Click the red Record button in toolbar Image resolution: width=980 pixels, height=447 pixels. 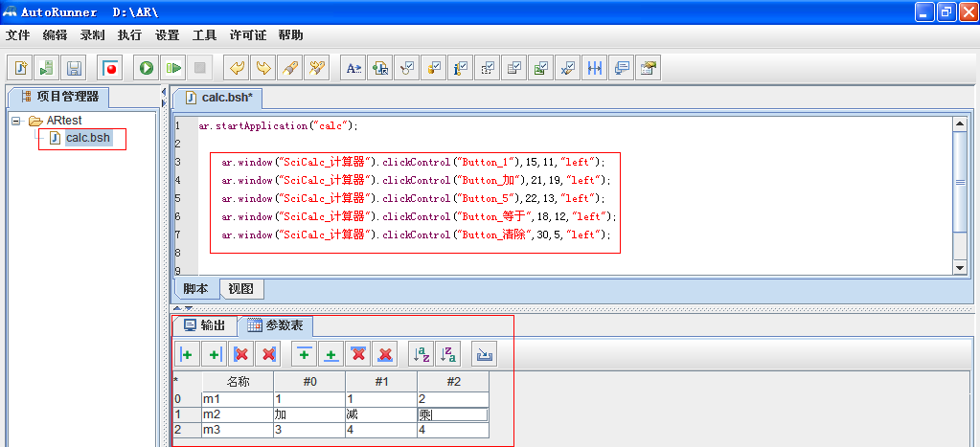click(x=111, y=68)
